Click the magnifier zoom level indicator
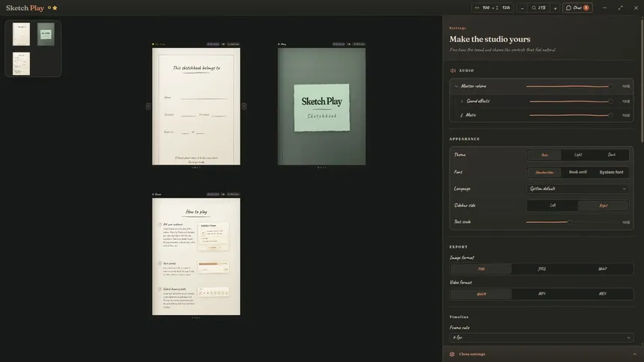644x362 pixels. [x=538, y=7]
